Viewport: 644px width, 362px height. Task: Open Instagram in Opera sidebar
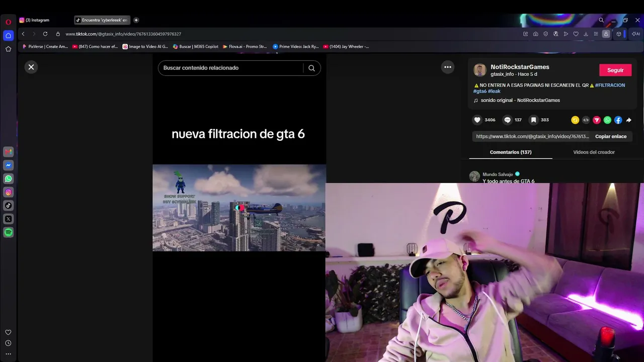coord(8,192)
